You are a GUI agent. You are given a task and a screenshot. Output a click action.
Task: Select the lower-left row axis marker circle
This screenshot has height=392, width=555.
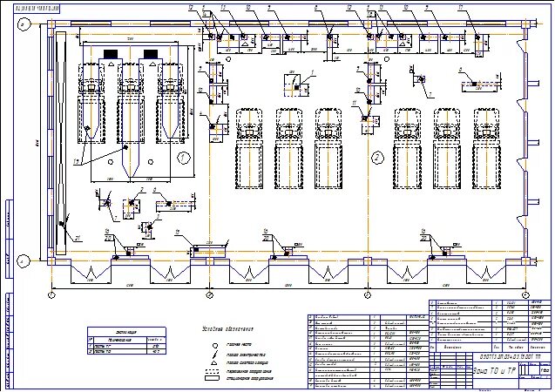(x=24, y=261)
